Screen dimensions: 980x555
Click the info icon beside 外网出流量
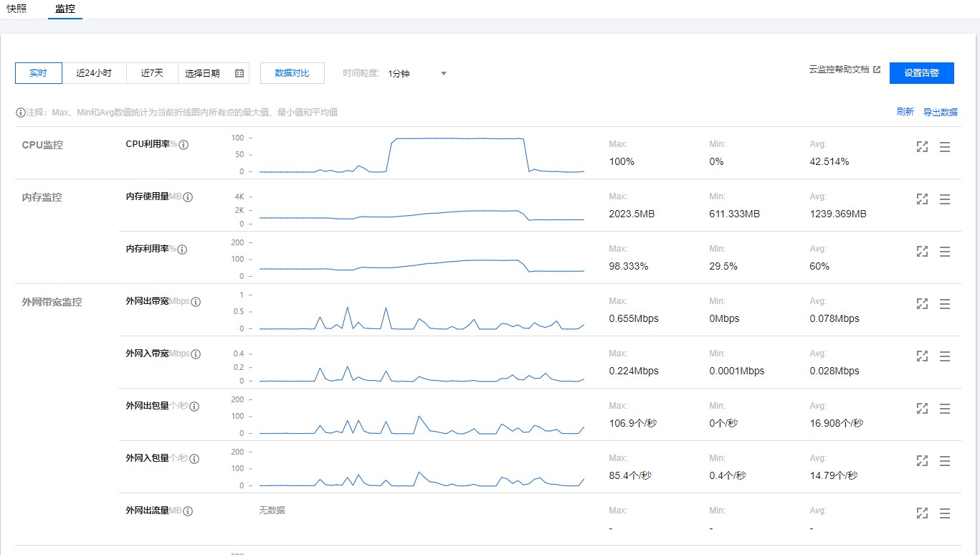click(x=188, y=511)
